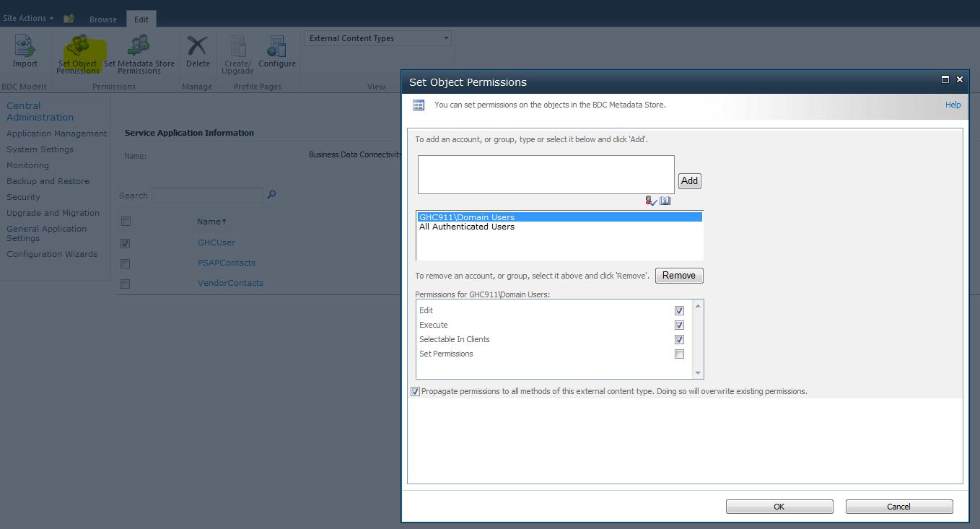Screen dimensions: 980x529
Task: Select the Import icon in BDC Models group
Action: (25, 51)
